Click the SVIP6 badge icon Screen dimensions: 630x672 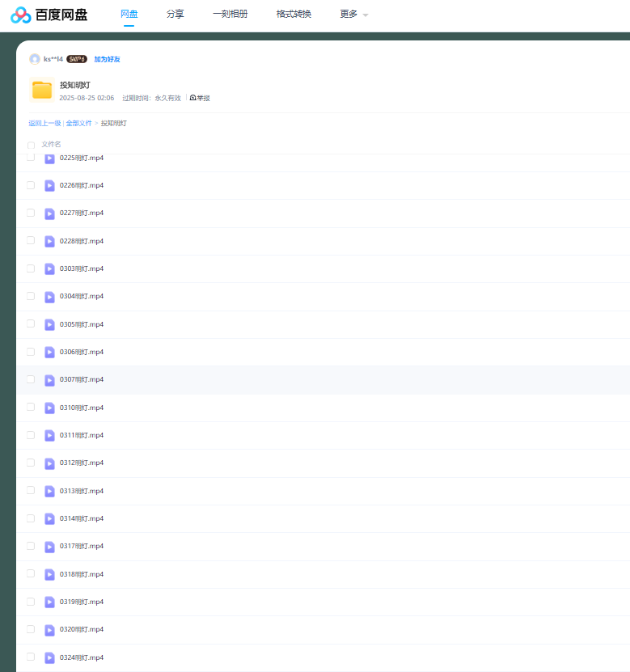(76, 59)
